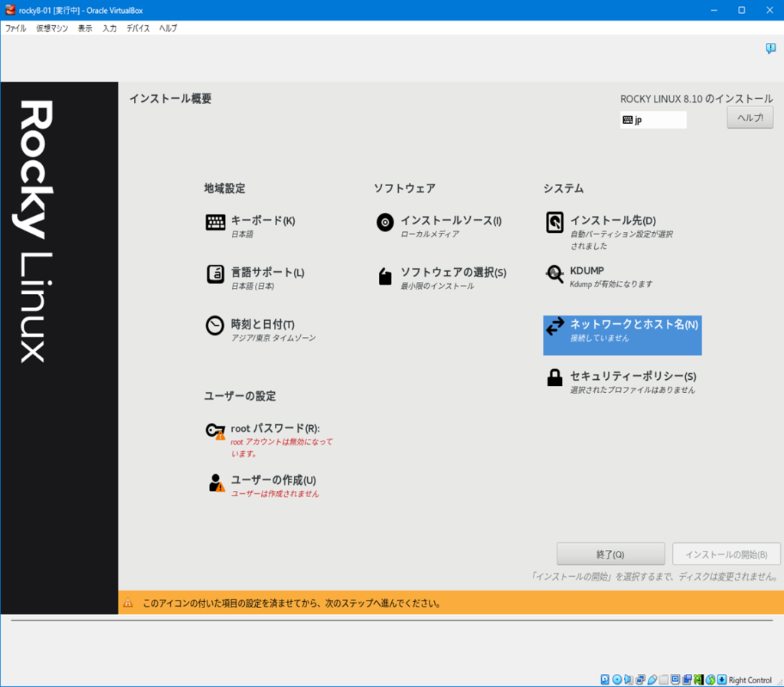Click the keyboard capture arrow status icon
Screen dimensions: 784x687
point(722,679)
